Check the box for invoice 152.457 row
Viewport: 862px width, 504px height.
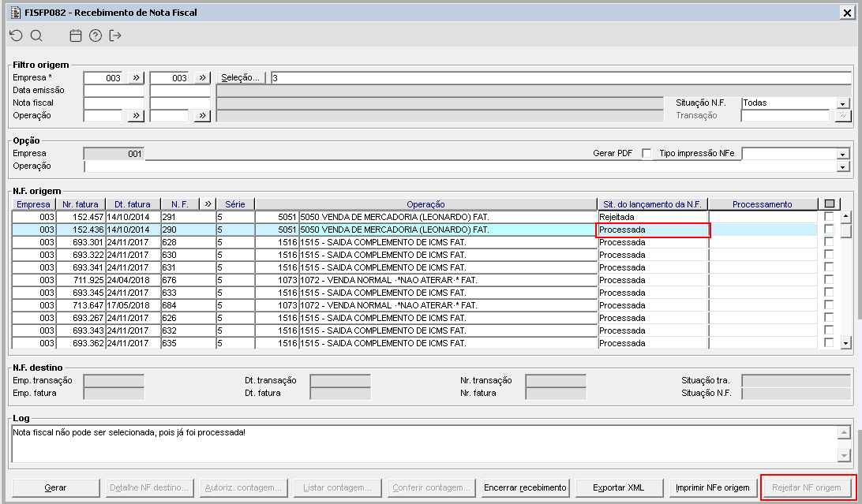coord(829,216)
